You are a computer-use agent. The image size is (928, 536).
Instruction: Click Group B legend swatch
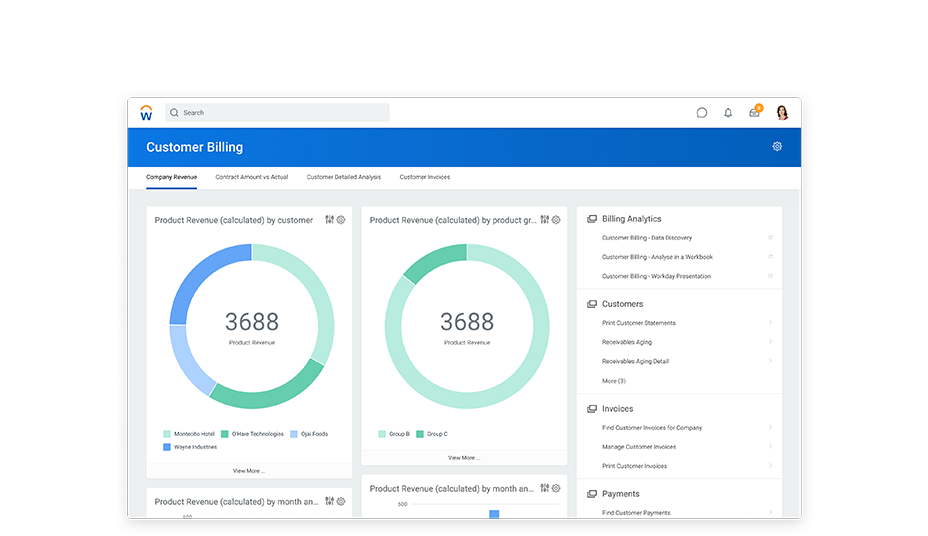coord(382,434)
